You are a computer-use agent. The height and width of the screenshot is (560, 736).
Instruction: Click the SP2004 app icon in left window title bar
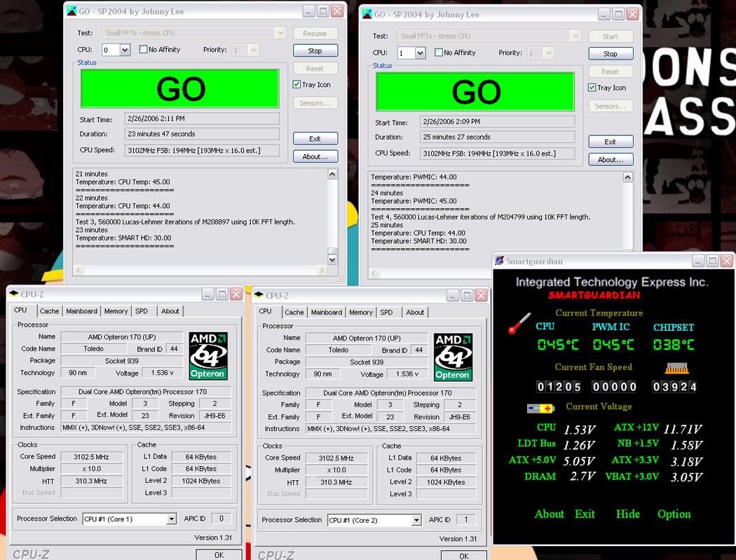pyautogui.click(x=71, y=11)
